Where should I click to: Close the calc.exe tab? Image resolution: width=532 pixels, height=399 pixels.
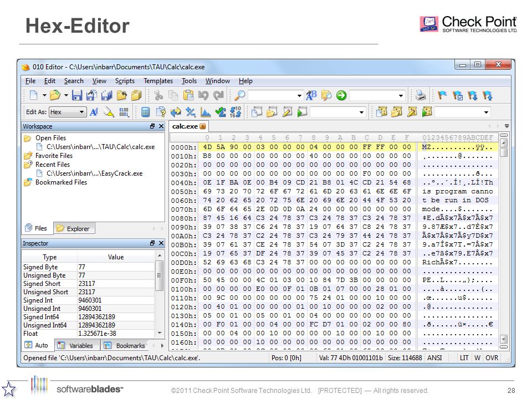pos(203,126)
